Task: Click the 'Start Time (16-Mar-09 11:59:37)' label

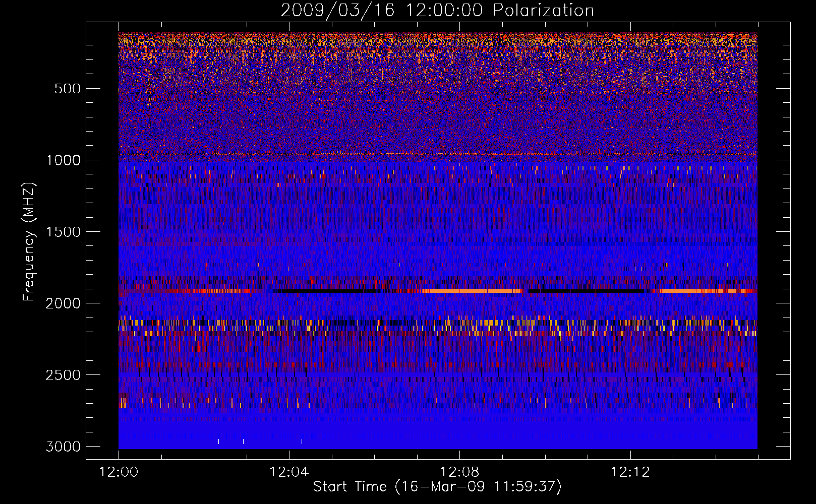Action: (437, 486)
